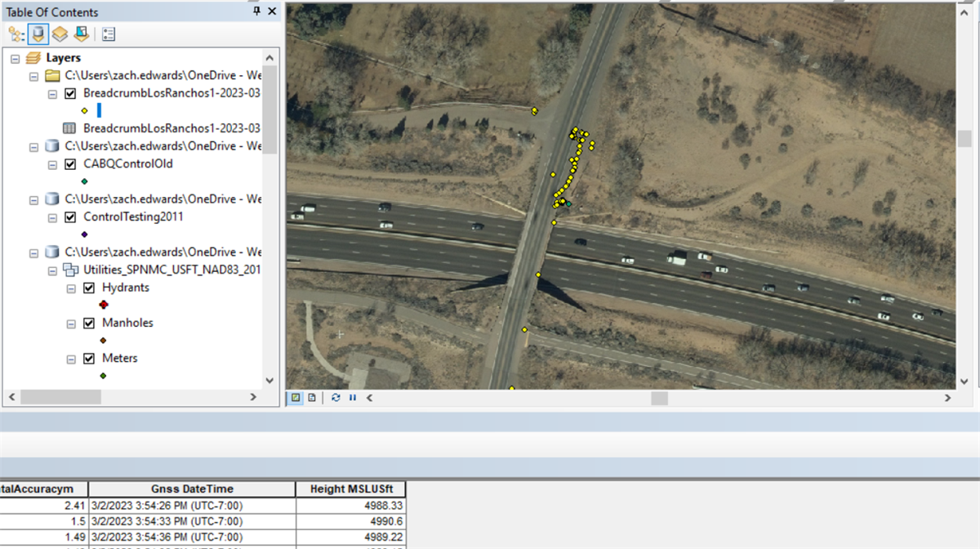
Task: Select List By Selection view
Action: click(80, 33)
